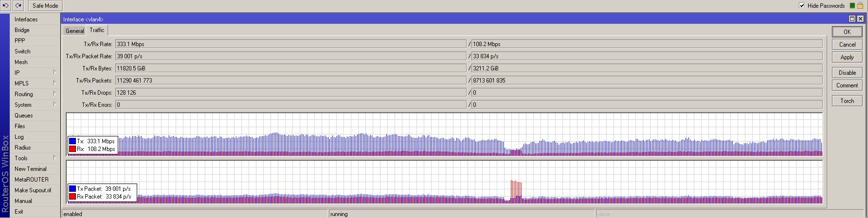
Task: Open New Terminal from the sidebar
Action: point(30,169)
